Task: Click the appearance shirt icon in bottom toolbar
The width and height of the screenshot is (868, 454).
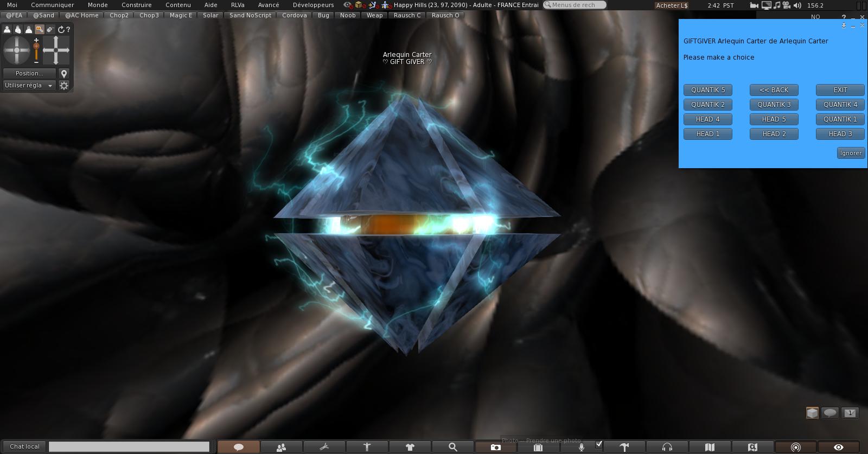Action: pos(410,447)
